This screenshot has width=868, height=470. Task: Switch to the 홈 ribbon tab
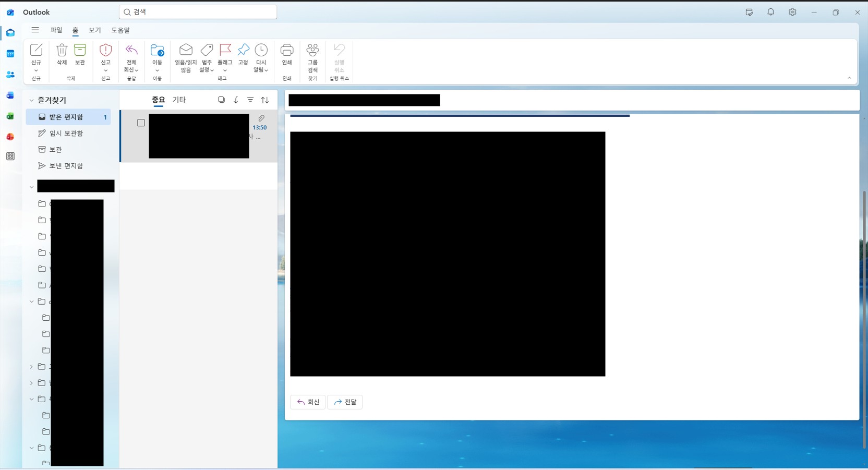coord(75,30)
